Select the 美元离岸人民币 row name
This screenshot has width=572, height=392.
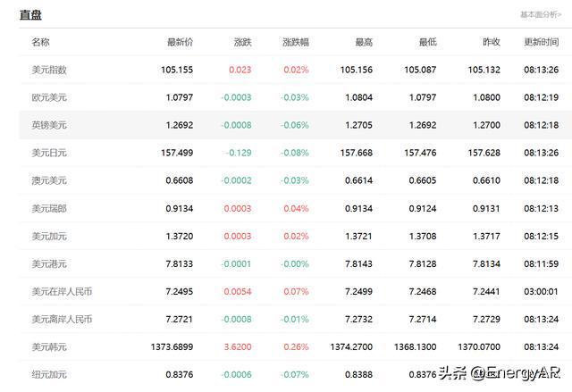point(62,319)
